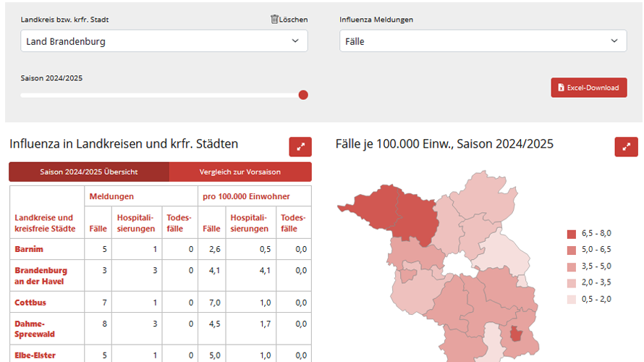Click the season slider handle

coord(303,96)
